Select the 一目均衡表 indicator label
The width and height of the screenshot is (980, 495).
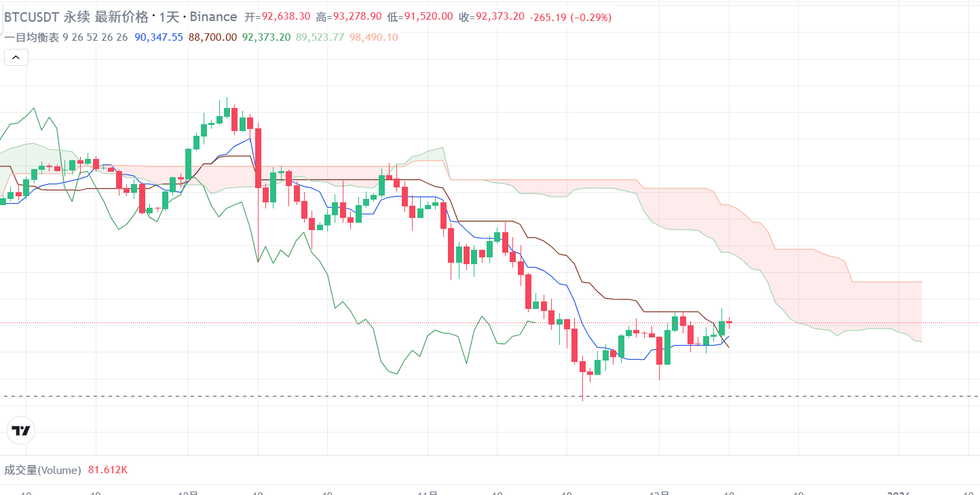click(x=31, y=37)
